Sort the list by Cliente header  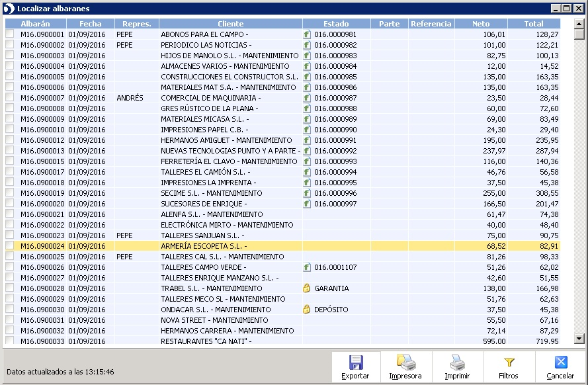231,24
